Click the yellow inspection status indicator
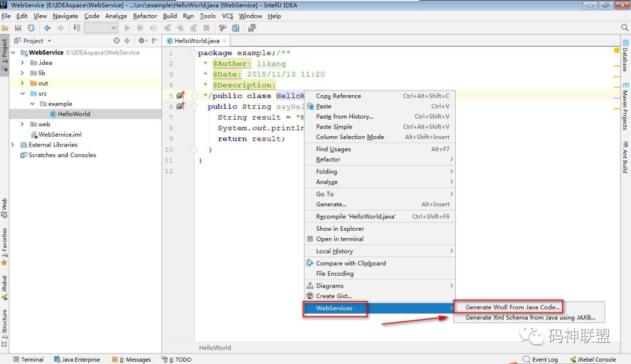631x364 pixels. pyautogui.click(x=616, y=50)
